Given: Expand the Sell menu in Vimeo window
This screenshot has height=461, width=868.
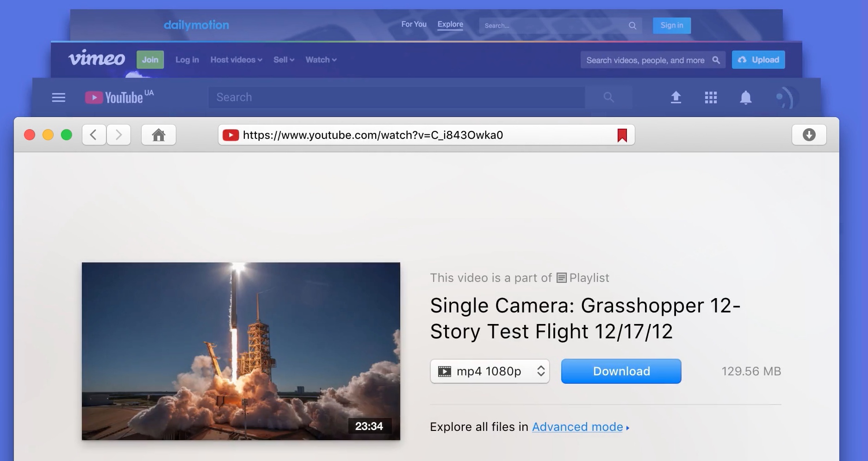Looking at the screenshot, I should tap(284, 60).
